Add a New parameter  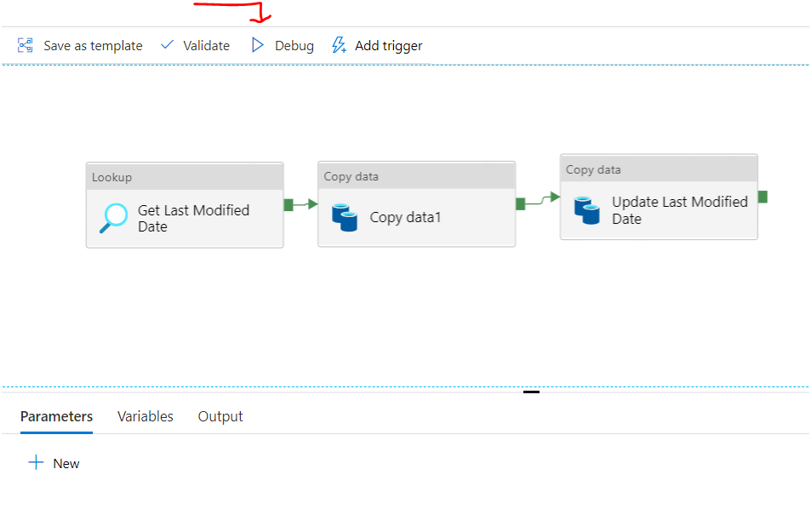[54, 463]
